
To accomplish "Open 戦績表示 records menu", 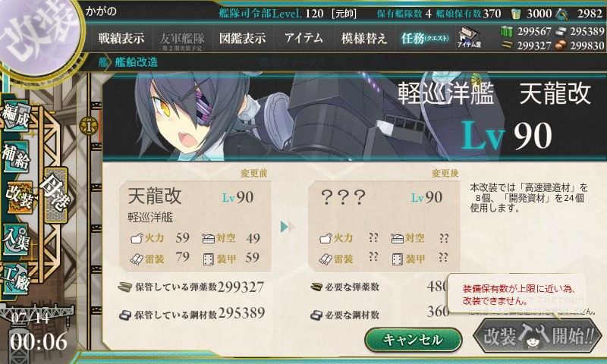I will click(121, 38).
